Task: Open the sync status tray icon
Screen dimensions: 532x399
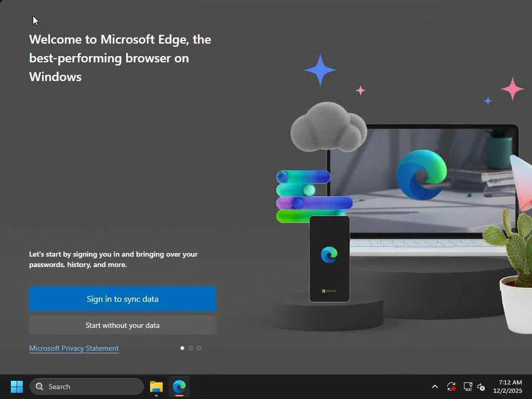Action: pos(451,387)
